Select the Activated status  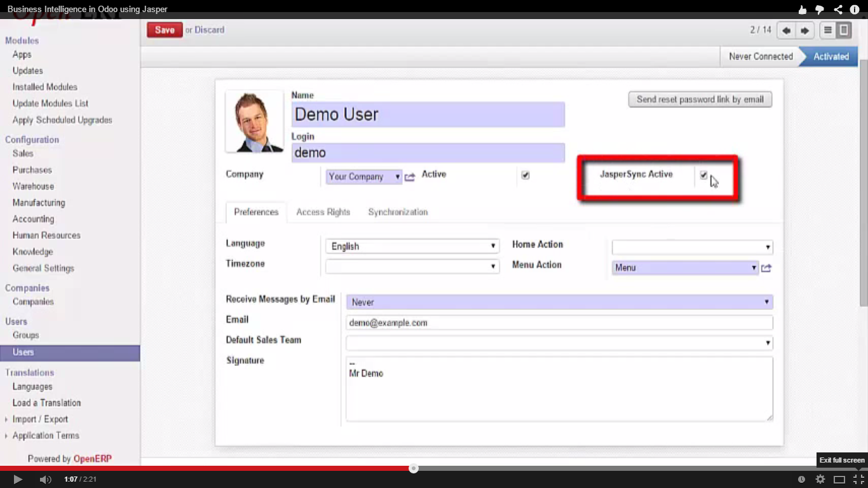point(831,57)
